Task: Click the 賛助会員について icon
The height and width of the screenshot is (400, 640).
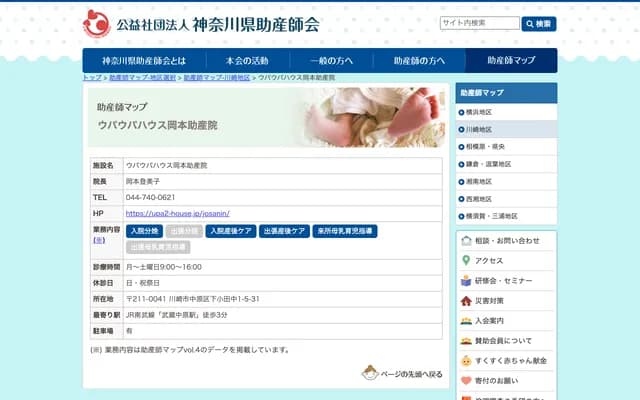Action: point(466,341)
